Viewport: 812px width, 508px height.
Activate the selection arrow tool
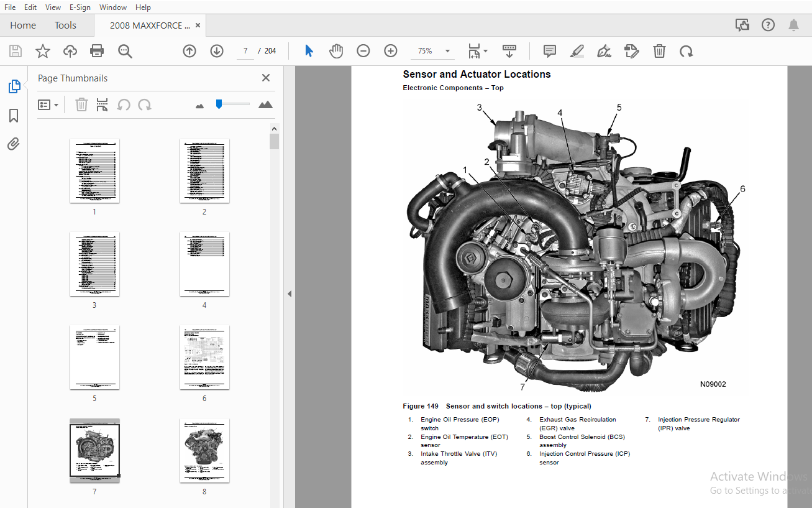(309, 51)
